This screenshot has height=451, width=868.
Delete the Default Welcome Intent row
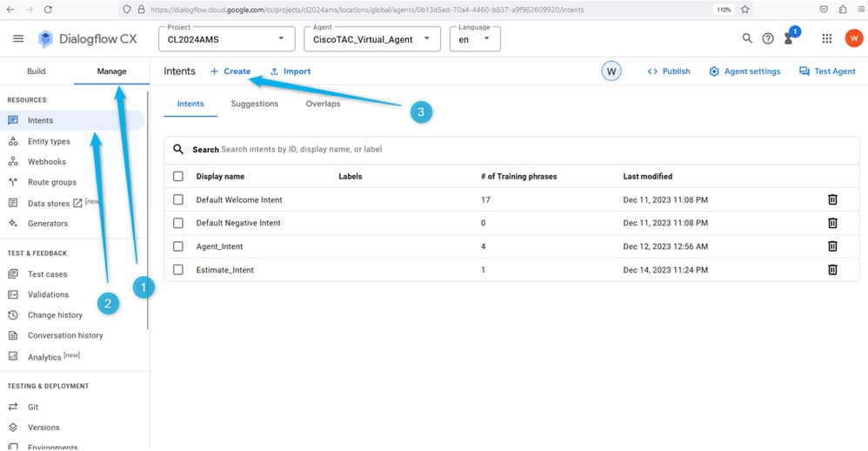pyautogui.click(x=832, y=199)
